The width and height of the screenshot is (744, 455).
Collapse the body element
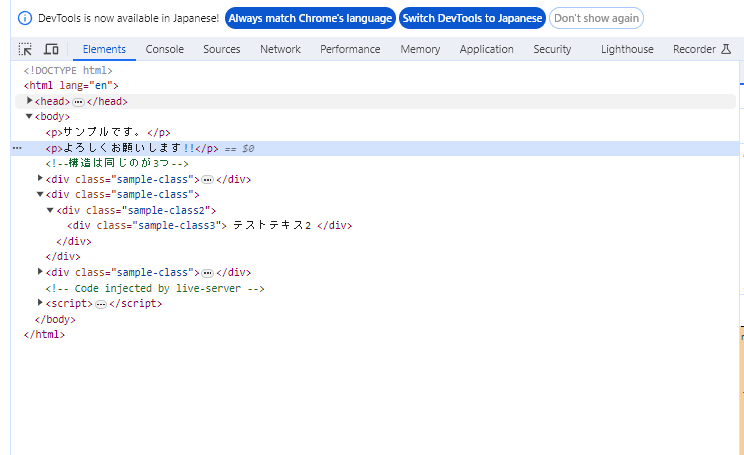29,116
